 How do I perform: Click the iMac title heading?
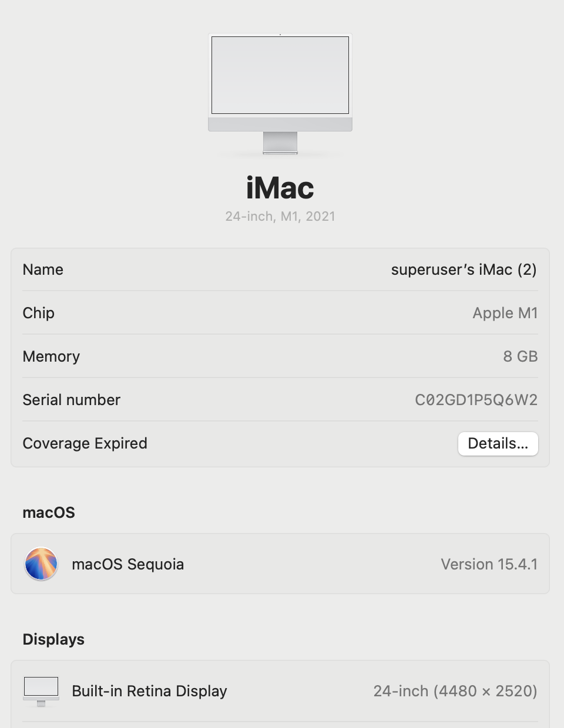[280, 188]
